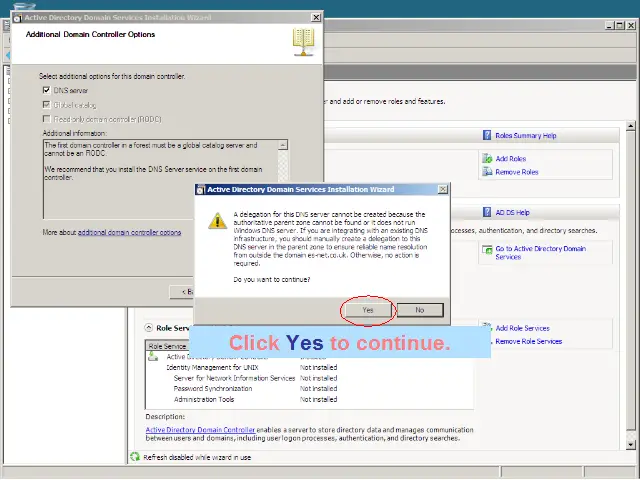This screenshot has width=640, height=480.
Task: Click the Not installed status for Password Synchronization
Action: click(x=319, y=389)
